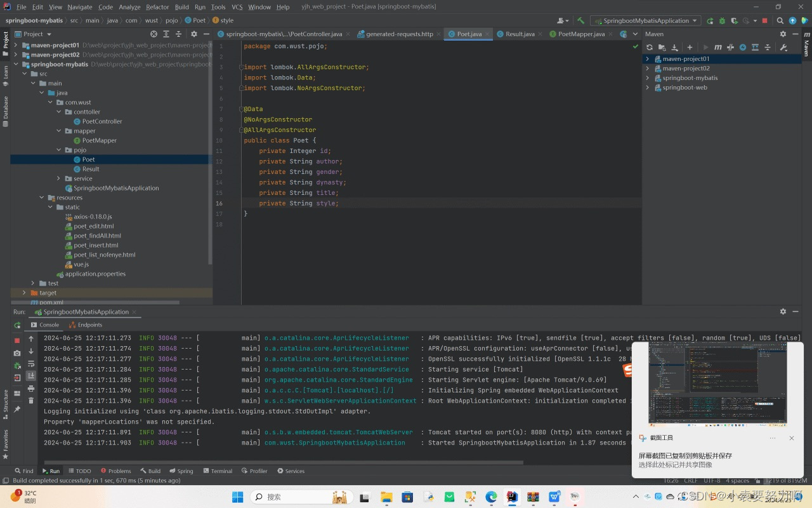Open Microsoft Edge from taskbar
Viewport: 812px width, 508px height.
(x=492, y=497)
